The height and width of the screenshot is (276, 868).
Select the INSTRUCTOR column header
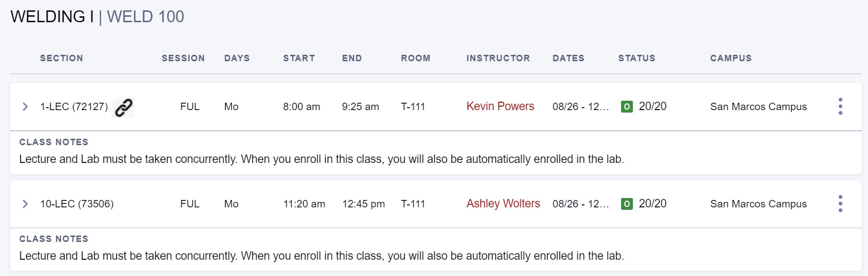498,58
